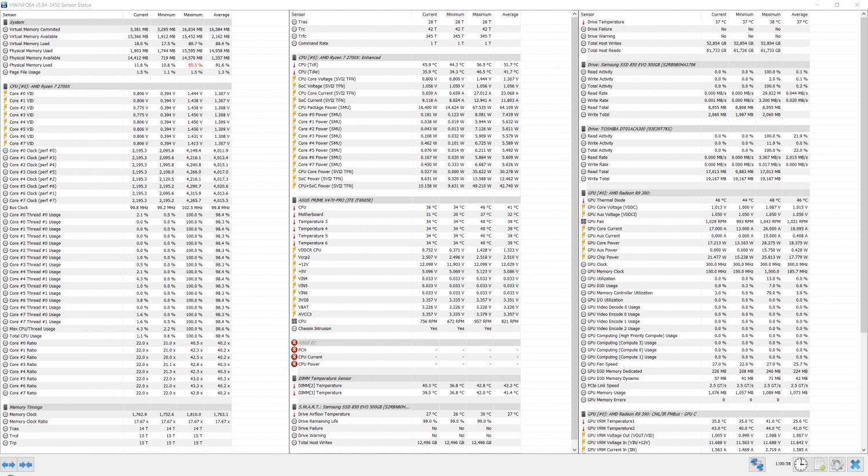
Task: Select the Memory Clock Ratio row
Action: (116, 422)
